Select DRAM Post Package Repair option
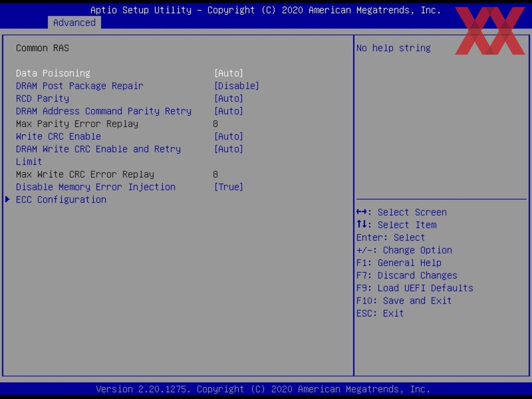The width and height of the screenshot is (532, 399). pyautogui.click(x=80, y=86)
